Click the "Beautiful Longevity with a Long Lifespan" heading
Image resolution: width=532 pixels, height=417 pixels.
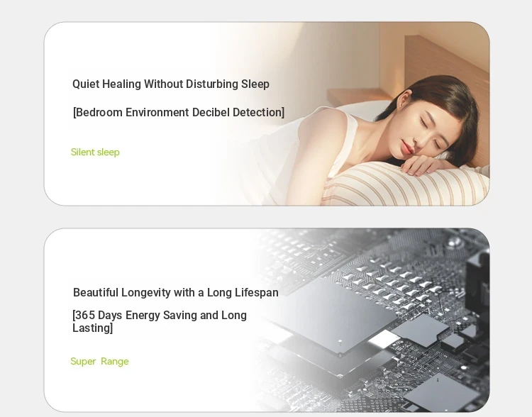176,292
